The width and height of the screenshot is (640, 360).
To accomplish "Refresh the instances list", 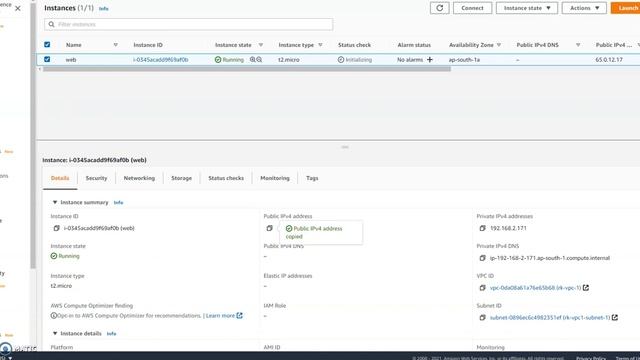I will pyautogui.click(x=440, y=8).
